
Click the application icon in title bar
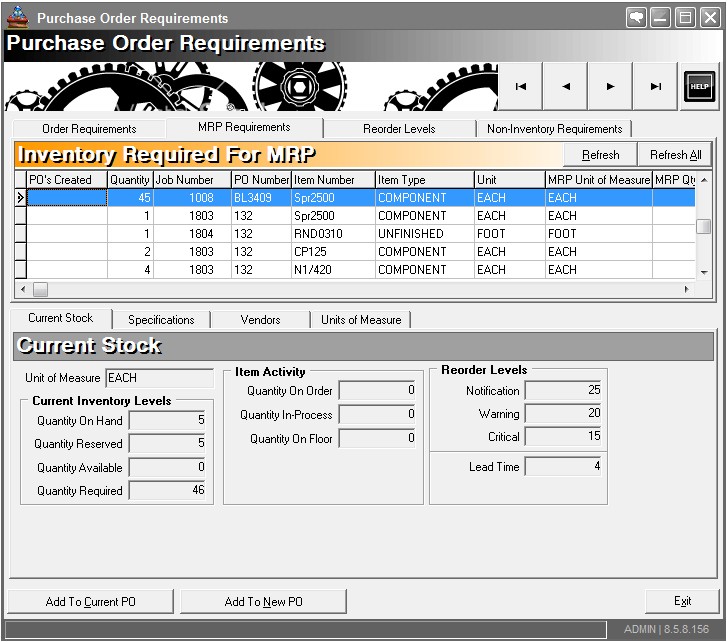17,17
